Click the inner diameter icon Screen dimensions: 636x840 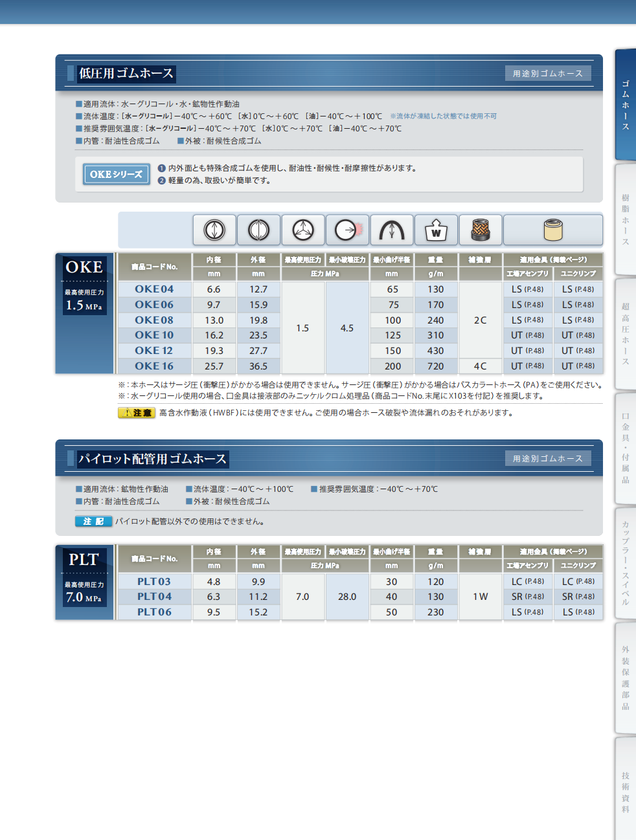[x=214, y=230]
